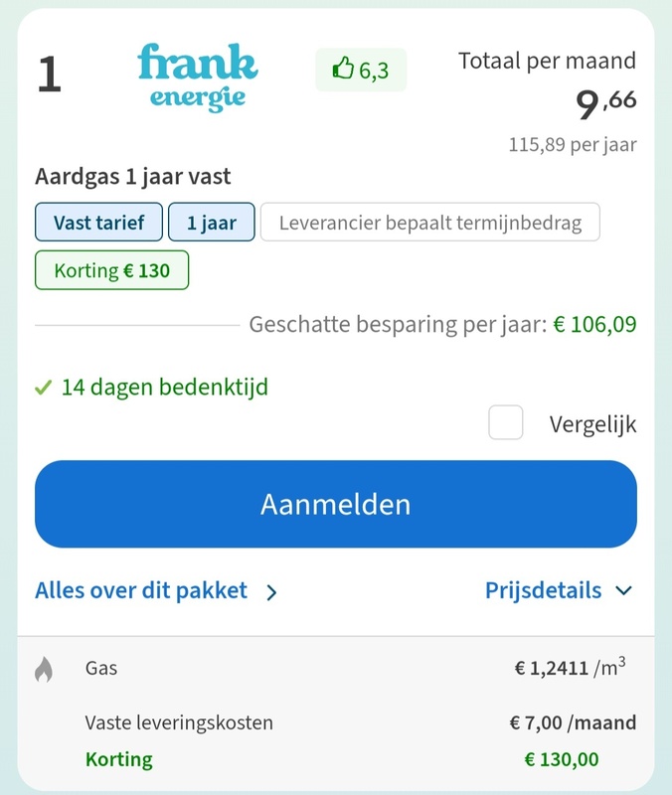
Task: Enable the Vergelijk checkbox
Action: pyautogui.click(x=505, y=422)
